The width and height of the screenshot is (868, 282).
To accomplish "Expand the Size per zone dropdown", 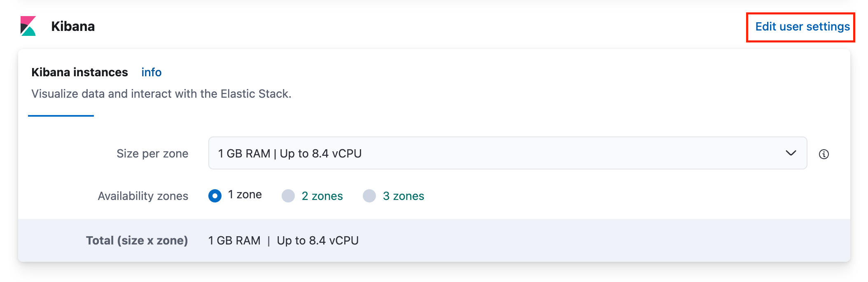I will point(507,153).
